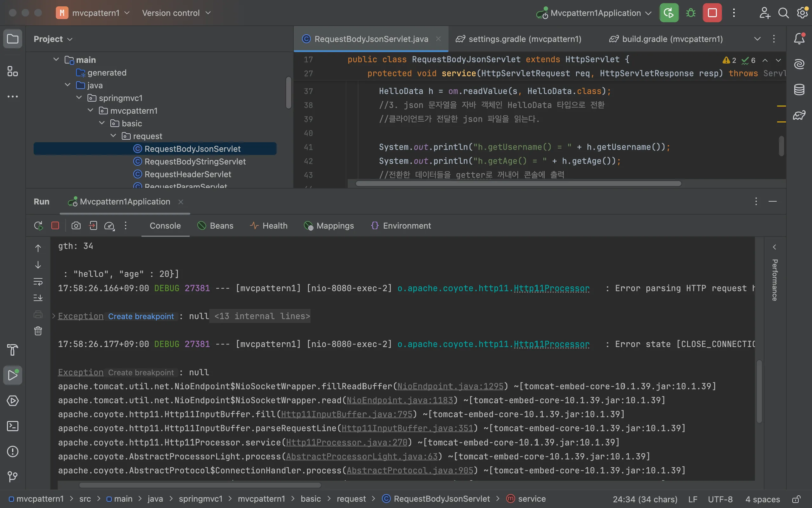Toggle the read-only lock in status bar
This screenshot has width=812, height=508.
(796, 499)
